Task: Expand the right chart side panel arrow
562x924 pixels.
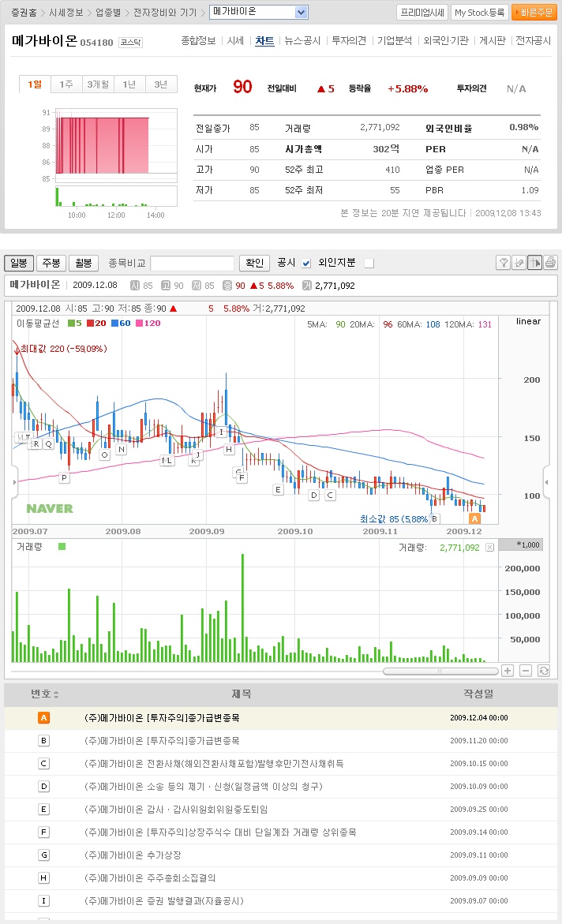Action: pos(547,482)
